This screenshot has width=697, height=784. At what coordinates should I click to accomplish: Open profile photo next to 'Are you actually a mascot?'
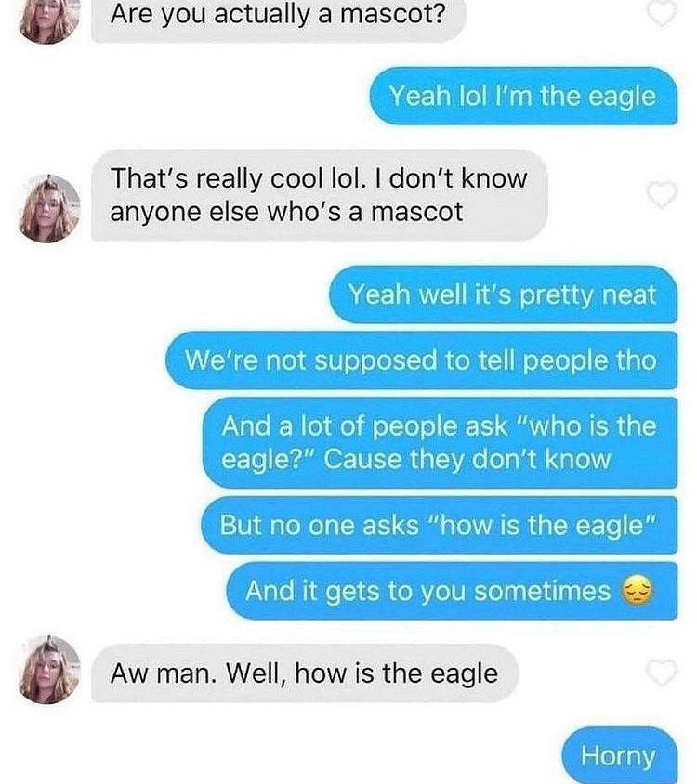click(x=49, y=20)
